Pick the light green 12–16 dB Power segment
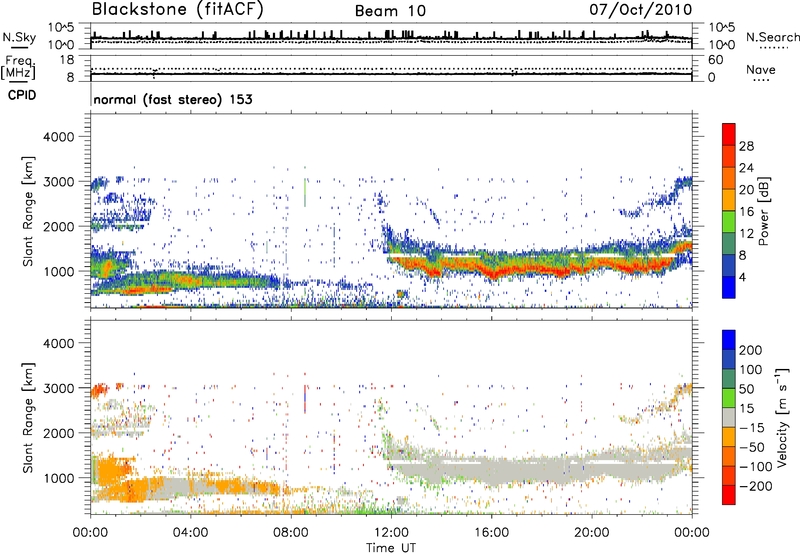Screen dimensions: 800x554 click(x=729, y=222)
